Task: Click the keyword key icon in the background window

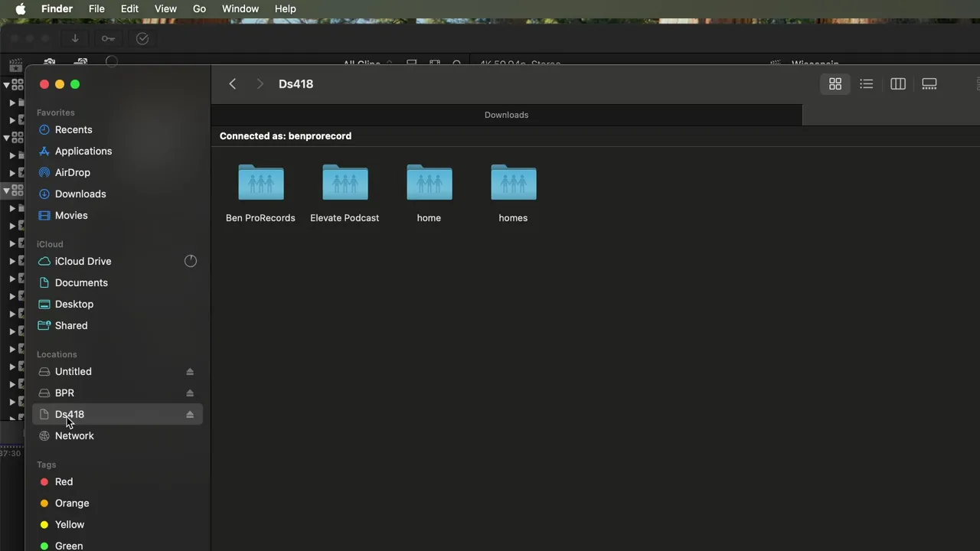Action: pos(109,38)
